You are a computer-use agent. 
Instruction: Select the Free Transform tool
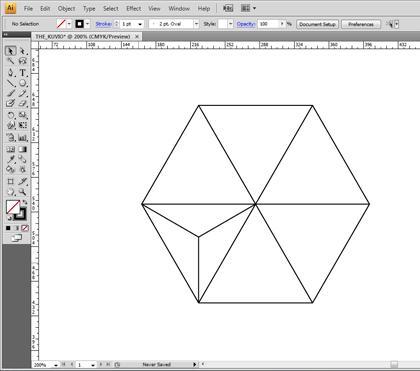22,125
